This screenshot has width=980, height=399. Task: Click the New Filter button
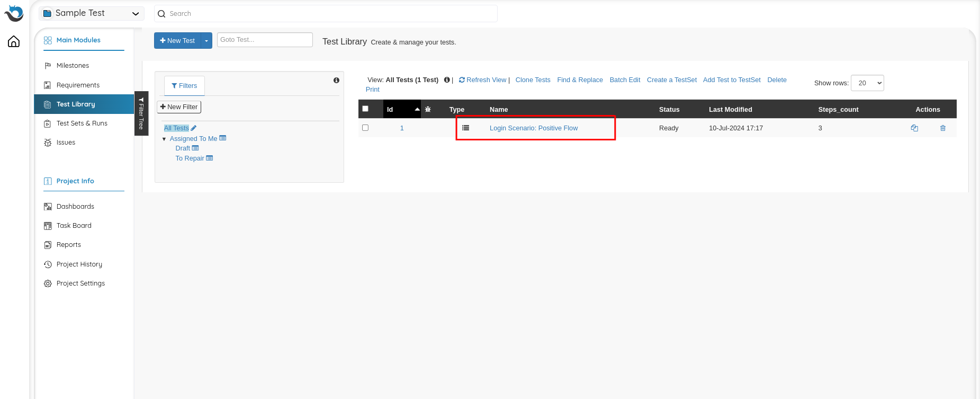tap(179, 107)
